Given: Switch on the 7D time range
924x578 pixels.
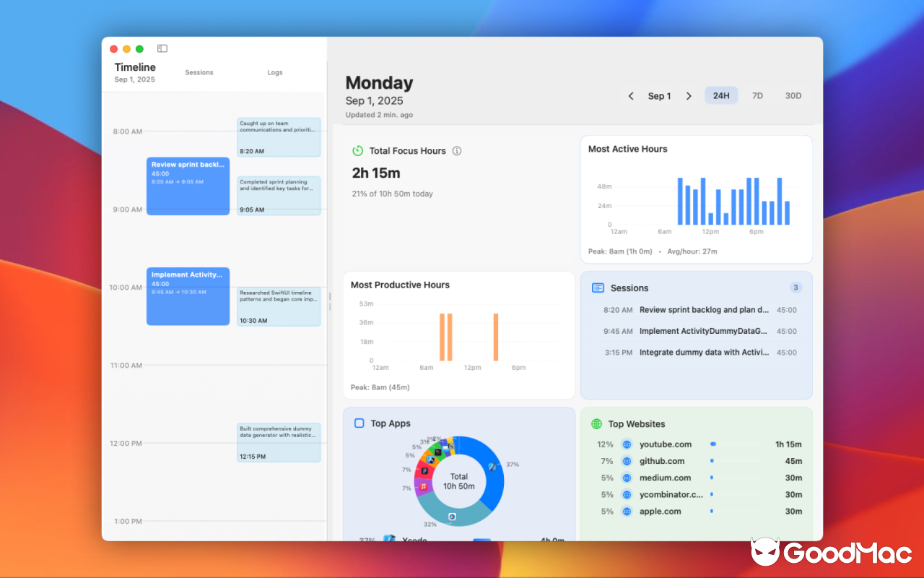Looking at the screenshot, I should (757, 95).
